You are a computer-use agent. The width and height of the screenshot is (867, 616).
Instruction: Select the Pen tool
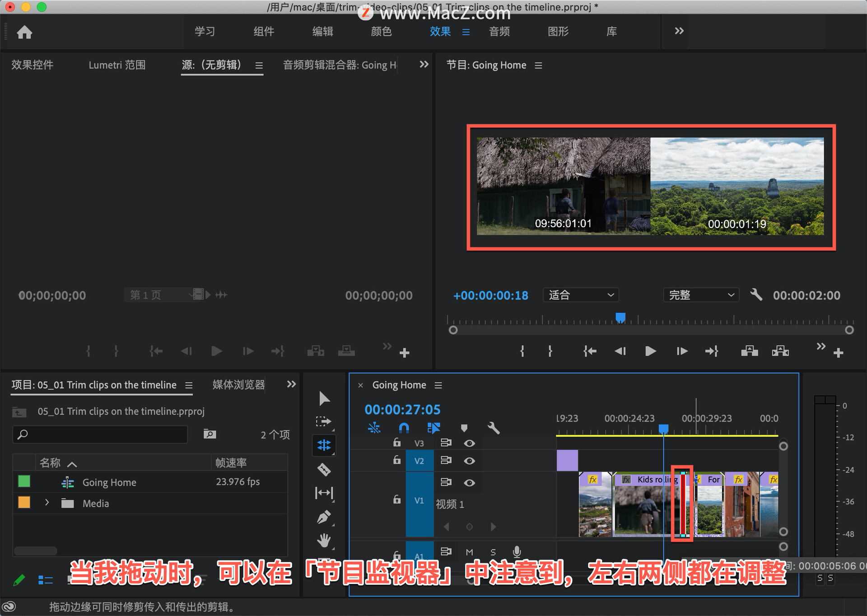[x=324, y=517]
